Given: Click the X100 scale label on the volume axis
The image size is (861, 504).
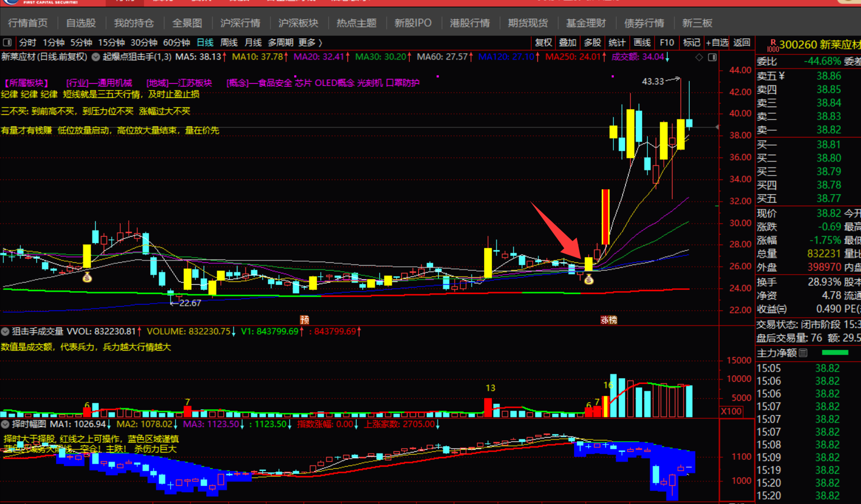Looking at the screenshot, I should click(x=731, y=411).
